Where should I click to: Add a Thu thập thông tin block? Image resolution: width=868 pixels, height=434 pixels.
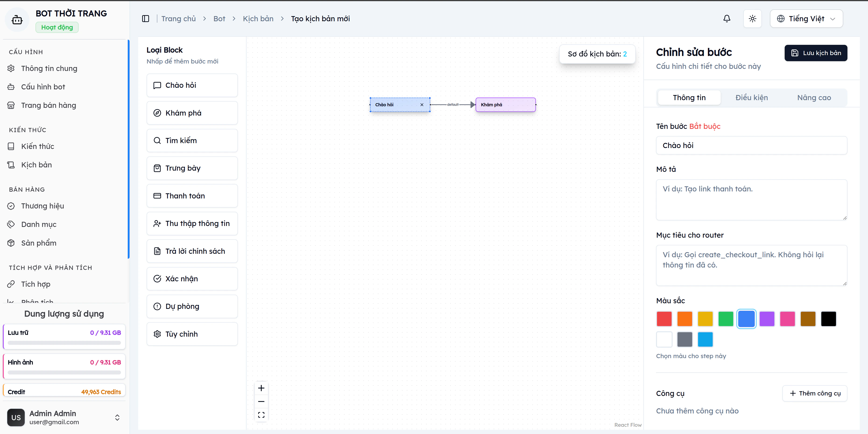tap(192, 223)
